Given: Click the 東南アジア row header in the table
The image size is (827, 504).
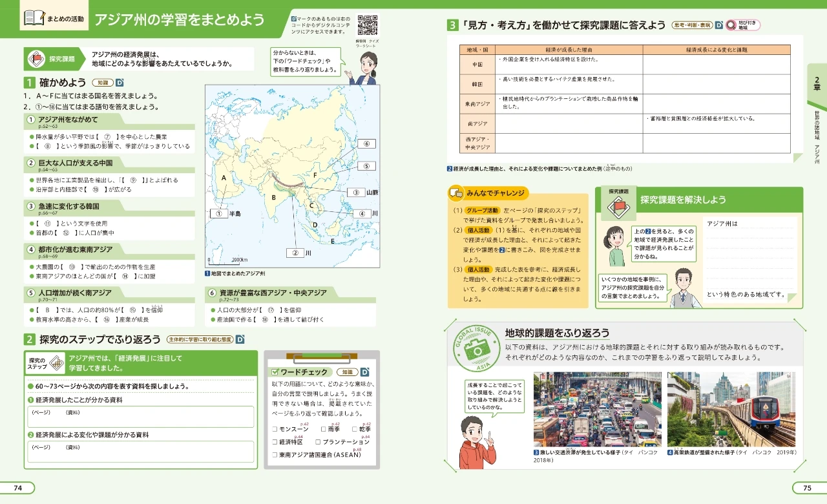Looking at the screenshot, I should tap(477, 104).
